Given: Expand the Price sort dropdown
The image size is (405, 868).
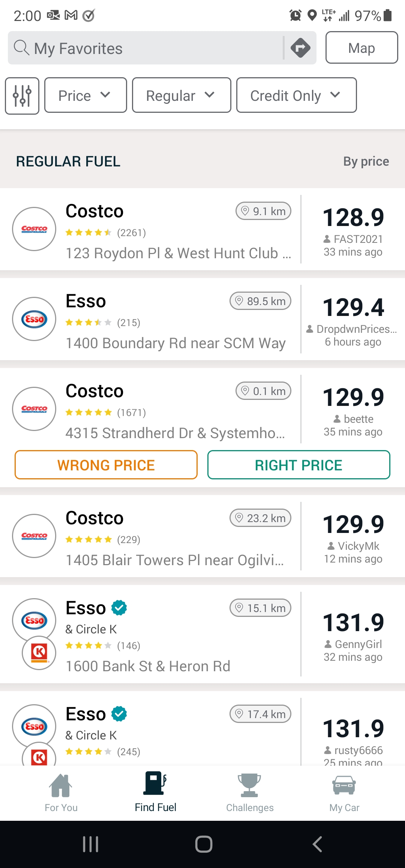Looking at the screenshot, I should tap(85, 96).
